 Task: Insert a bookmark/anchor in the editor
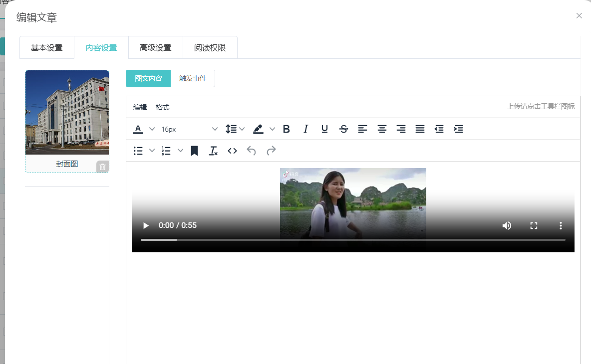(195, 151)
